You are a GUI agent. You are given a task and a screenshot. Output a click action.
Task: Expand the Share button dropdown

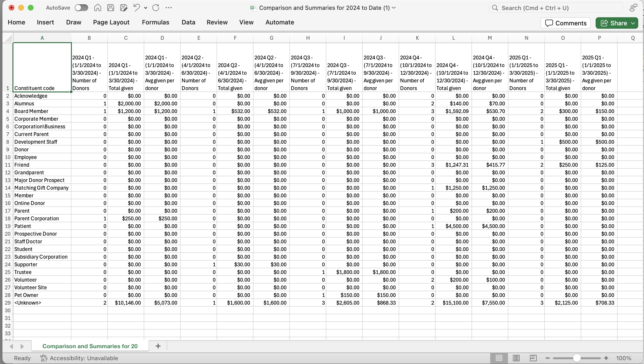pos(633,23)
